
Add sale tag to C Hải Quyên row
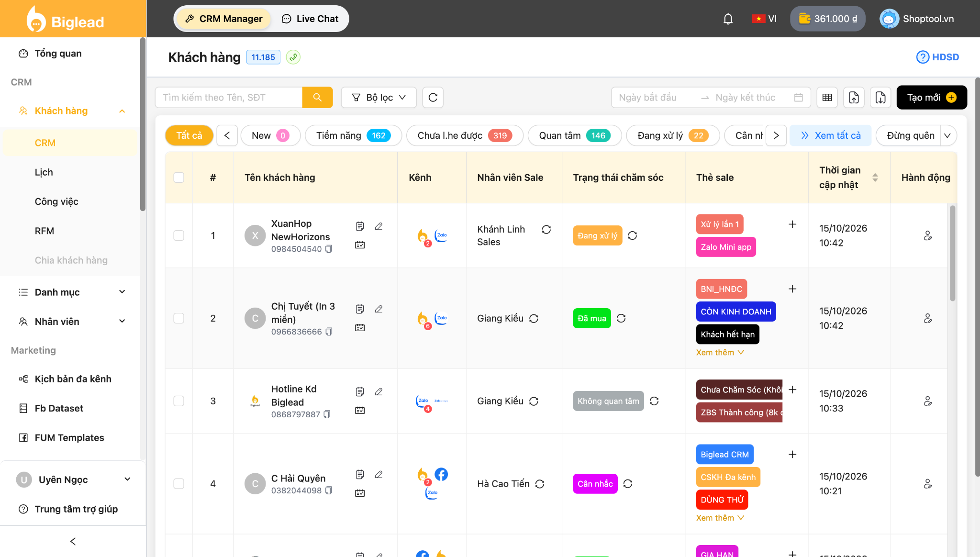pos(792,454)
